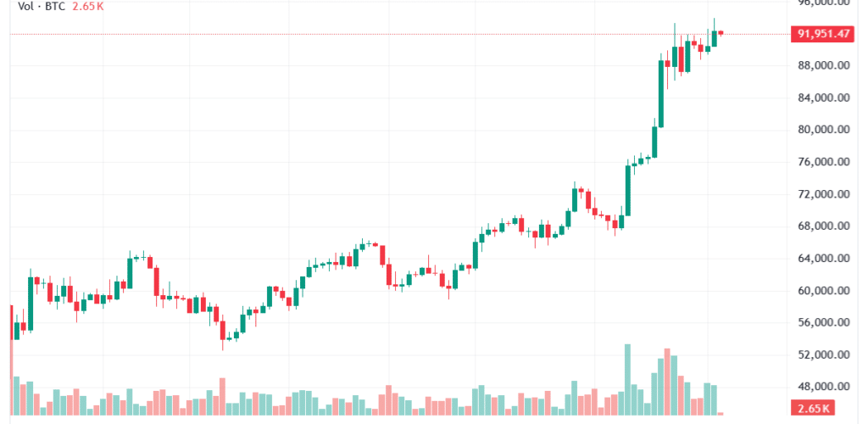Click the red 91,951.47 current price tag
Image resolution: width=868 pixels, height=424 pixels.
pyautogui.click(x=822, y=34)
